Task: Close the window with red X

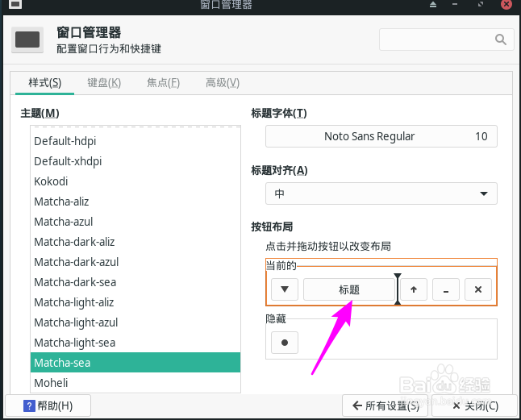Action: click(506, 4)
